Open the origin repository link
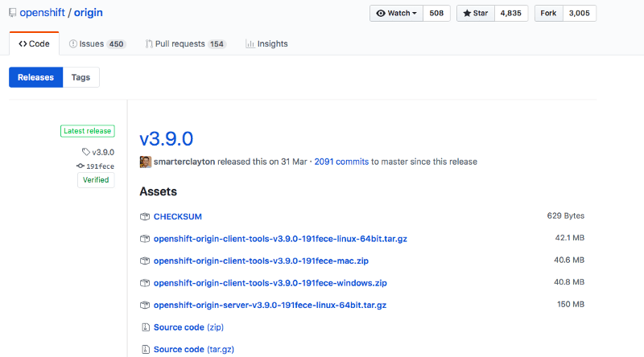Viewport: 644px width, 357px height. (89, 13)
